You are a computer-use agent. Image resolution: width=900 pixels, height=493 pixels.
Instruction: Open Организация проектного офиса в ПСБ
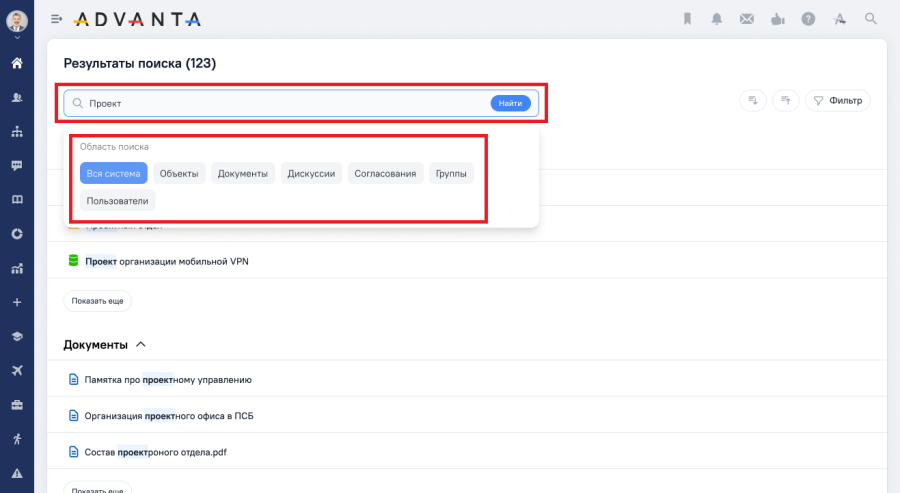click(x=169, y=416)
